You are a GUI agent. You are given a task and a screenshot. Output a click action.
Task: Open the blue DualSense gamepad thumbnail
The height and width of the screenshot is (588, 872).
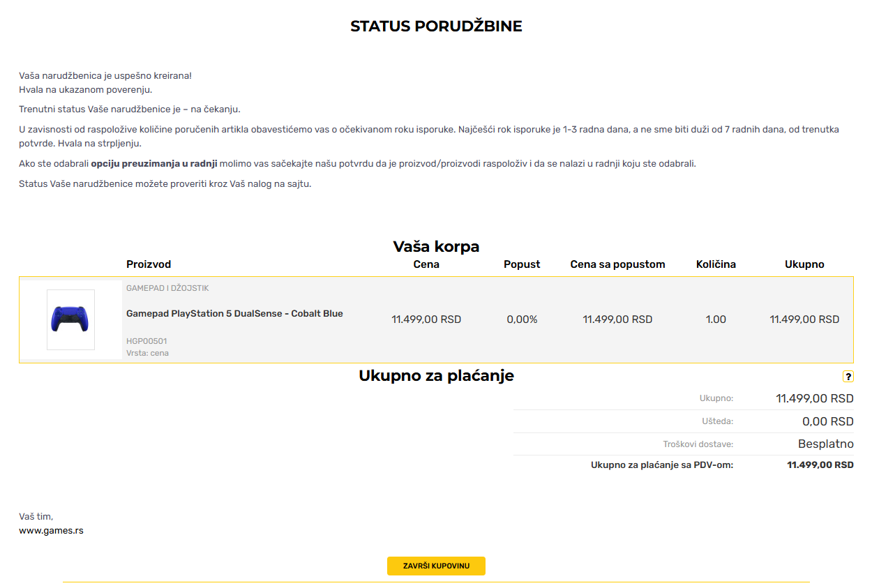pos(70,319)
